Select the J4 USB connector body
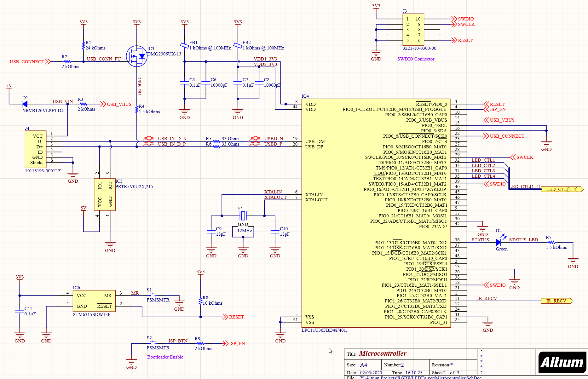The width and height of the screenshot is (588, 379). click(x=36, y=149)
